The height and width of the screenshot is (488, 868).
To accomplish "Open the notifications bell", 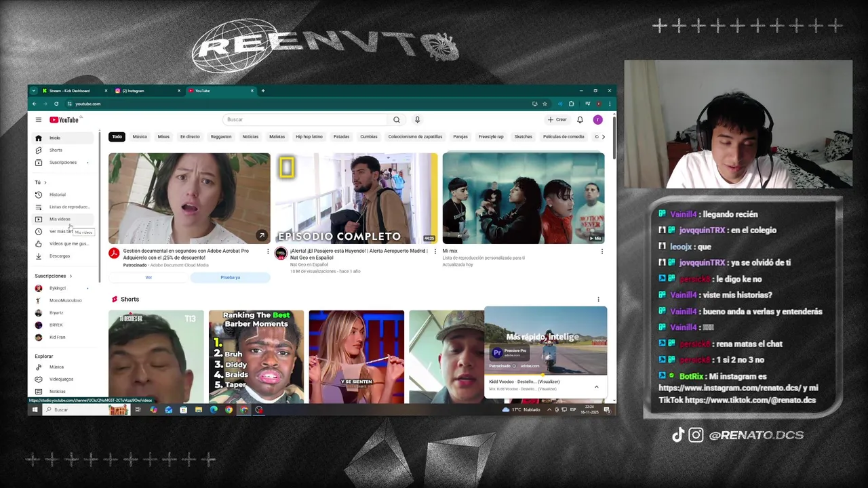I will pos(580,120).
